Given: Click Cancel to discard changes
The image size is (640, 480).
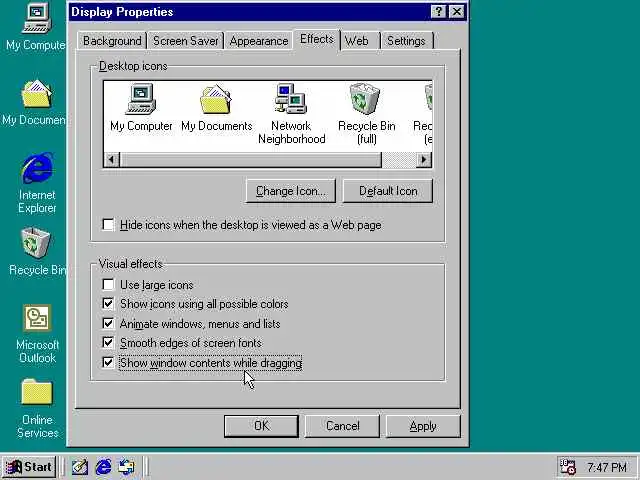Looking at the screenshot, I should pyautogui.click(x=342, y=426).
